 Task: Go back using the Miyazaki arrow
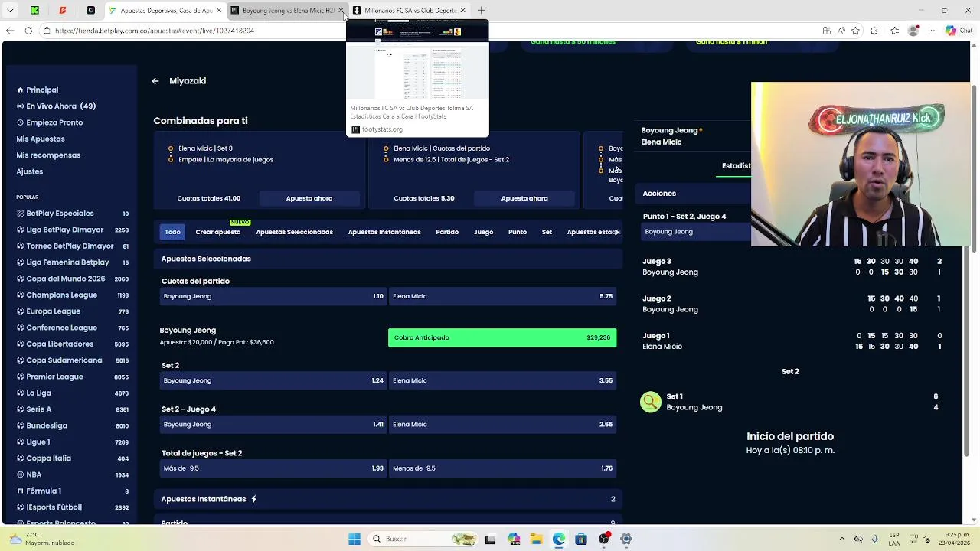(155, 81)
